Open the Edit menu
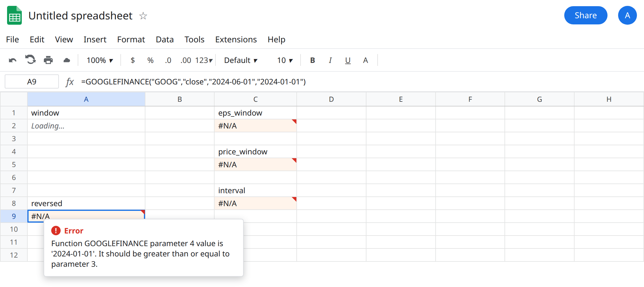Viewport: 644px width, 287px height. 37,39
